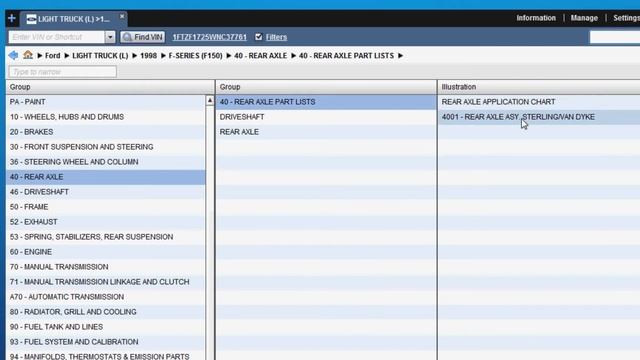Focus the Enter VIN or Shortcut field

(x=57, y=37)
